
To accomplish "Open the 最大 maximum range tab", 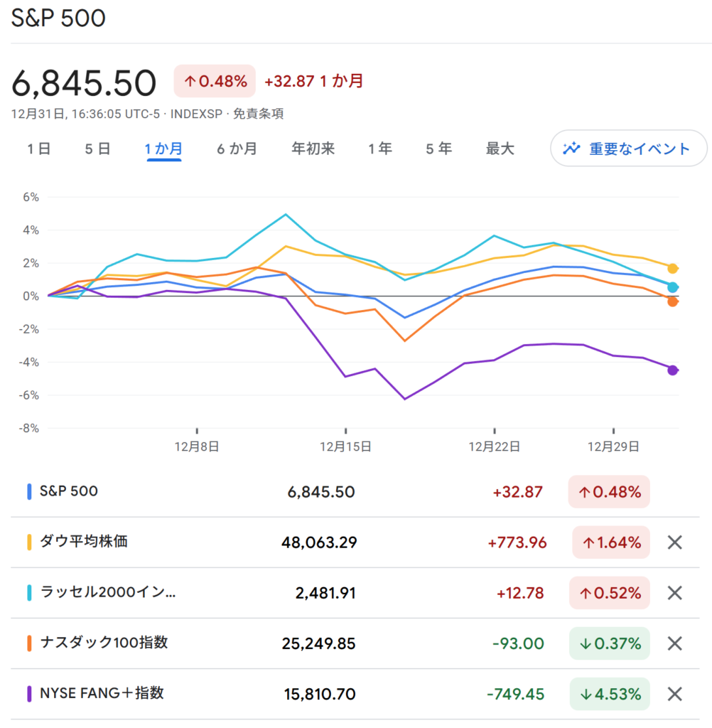I will 500,149.
